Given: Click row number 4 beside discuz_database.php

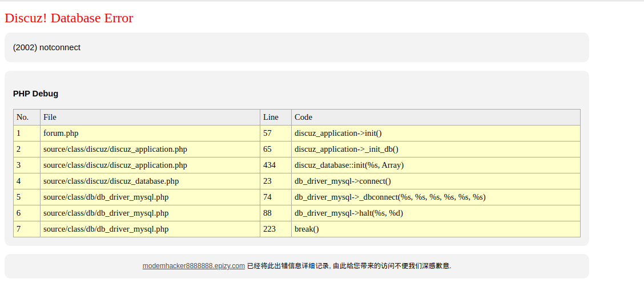Looking at the screenshot, I should tap(27, 181).
